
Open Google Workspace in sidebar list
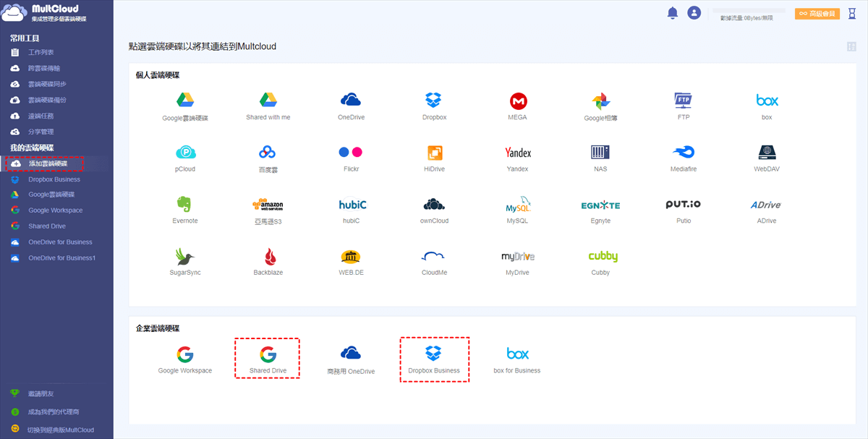[56, 210]
